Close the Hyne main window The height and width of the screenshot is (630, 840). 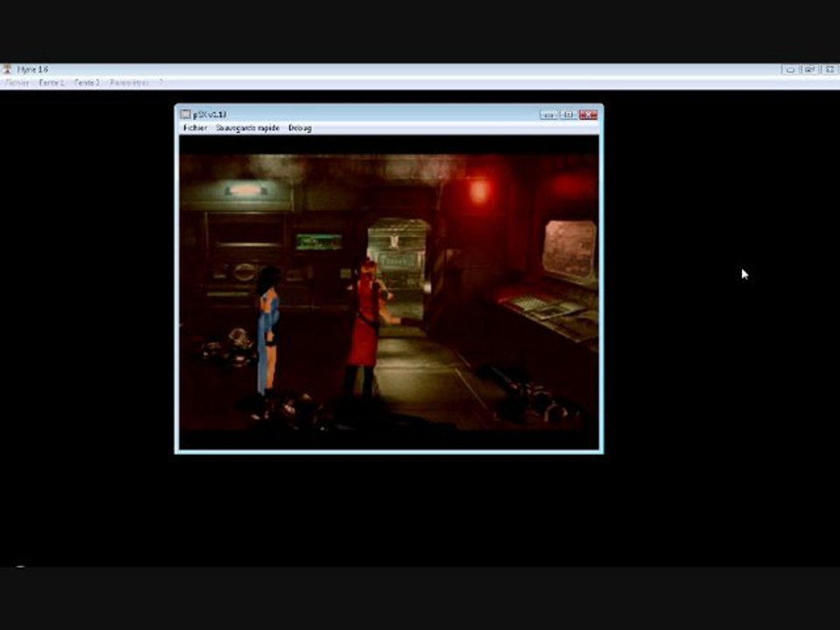(x=829, y=70)
